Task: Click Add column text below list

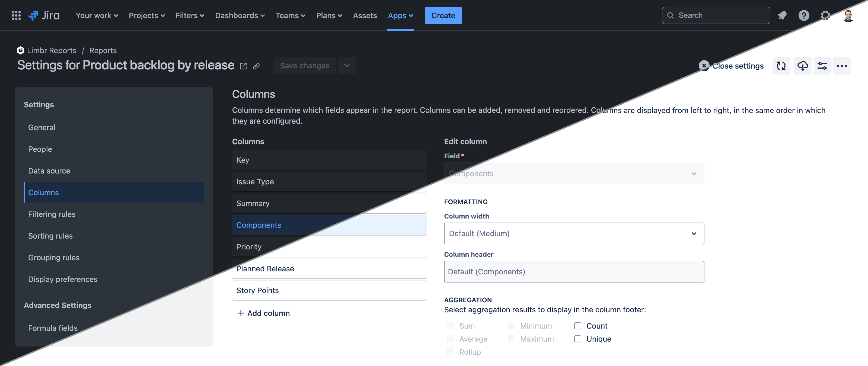Action: (268, 313)
